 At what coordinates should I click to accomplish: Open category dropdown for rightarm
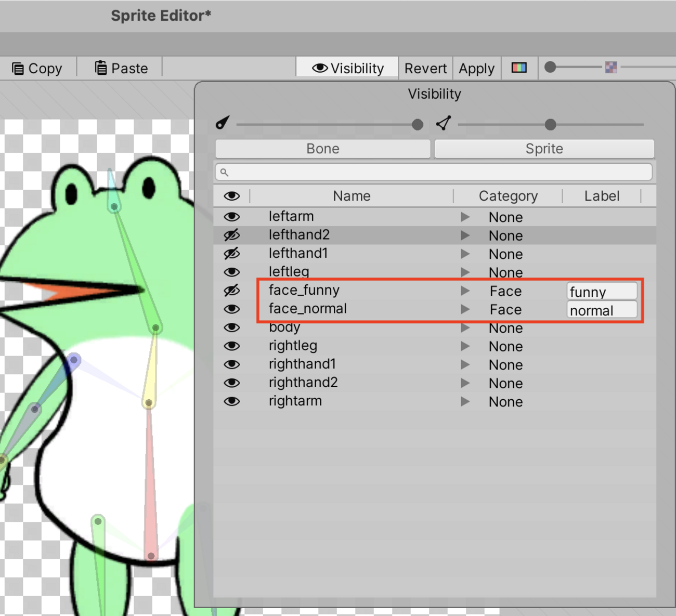pos(465,402)
